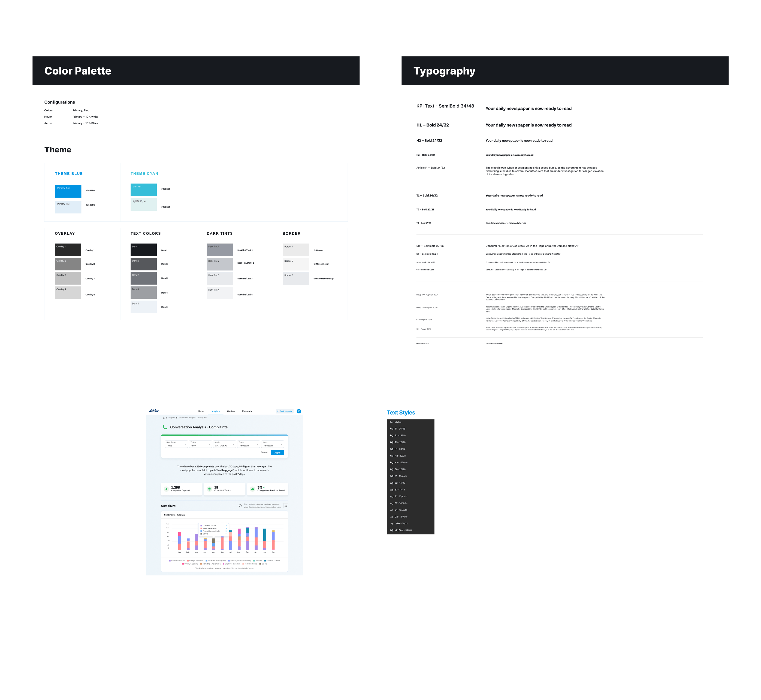Click the Insights breadcrumb link
761x700 pixels.
pyautogui.click(x=172, y=417)
